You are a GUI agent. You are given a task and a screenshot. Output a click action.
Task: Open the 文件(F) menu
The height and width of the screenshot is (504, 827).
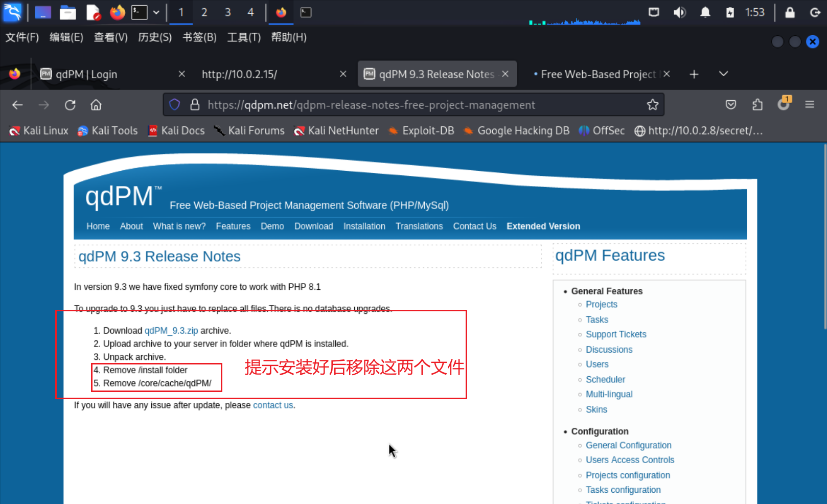click(x=22, y=37)
